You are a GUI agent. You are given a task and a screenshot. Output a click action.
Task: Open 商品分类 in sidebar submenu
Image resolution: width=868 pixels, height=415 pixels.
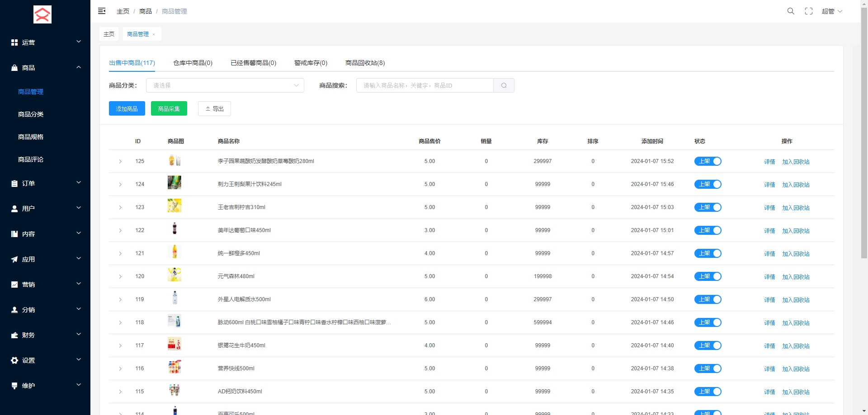tap(31, 114)
